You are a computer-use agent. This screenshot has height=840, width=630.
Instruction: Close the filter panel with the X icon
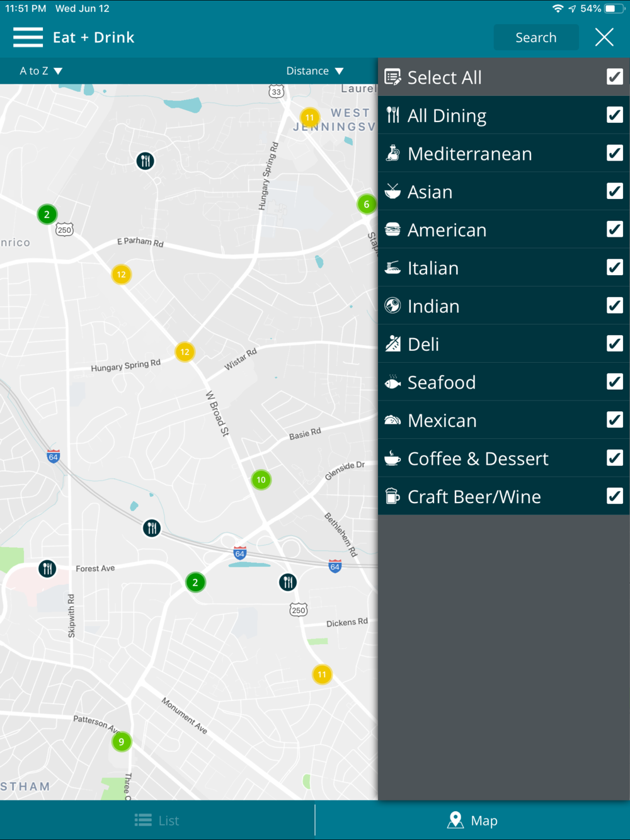click(604, 37)
